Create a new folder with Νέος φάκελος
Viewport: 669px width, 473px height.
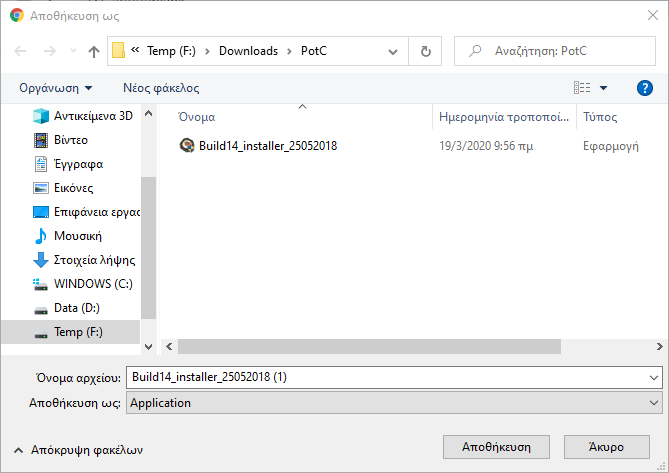coord(161,88)
